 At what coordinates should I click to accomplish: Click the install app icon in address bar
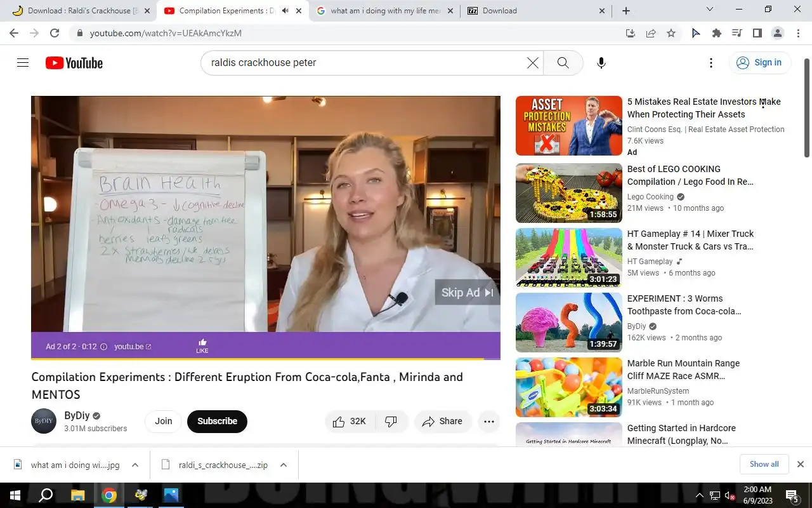tap(631, 33)
